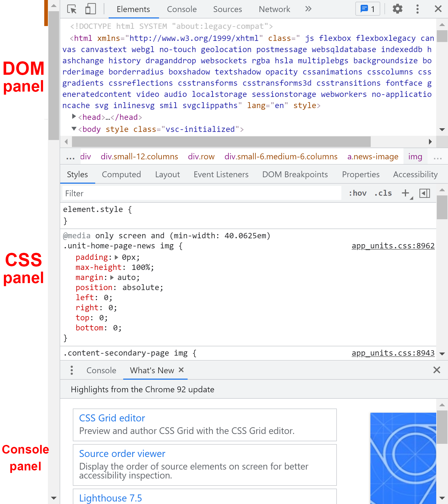Toggle the .cls element classes panel

pyautogui.click(x=383, y=193)
